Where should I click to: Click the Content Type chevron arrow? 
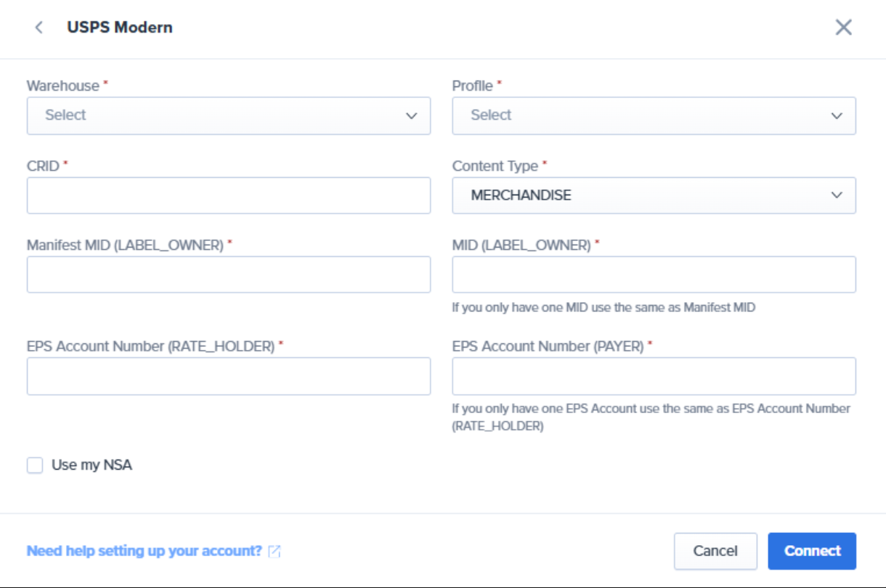(x=837, y=195)
